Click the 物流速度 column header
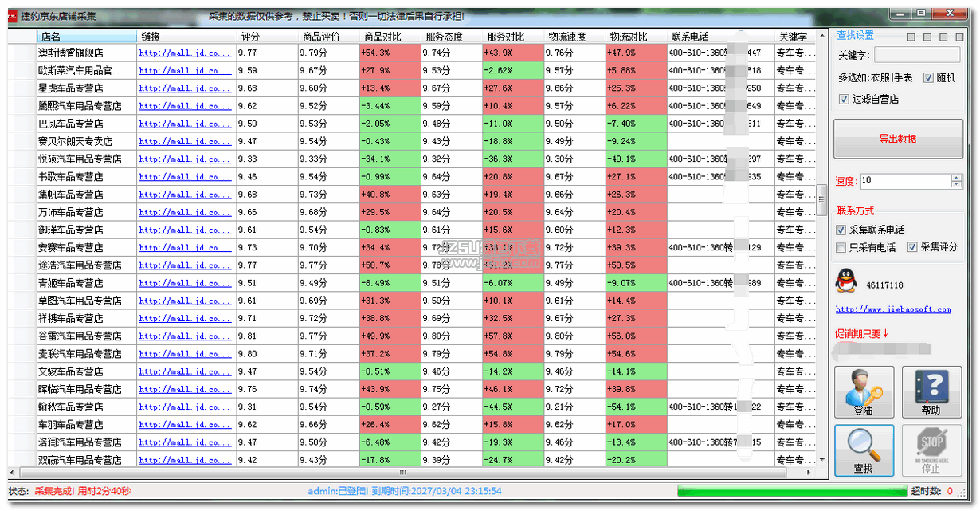This screenshot has height=511, width=980. (x=574, y=37)
